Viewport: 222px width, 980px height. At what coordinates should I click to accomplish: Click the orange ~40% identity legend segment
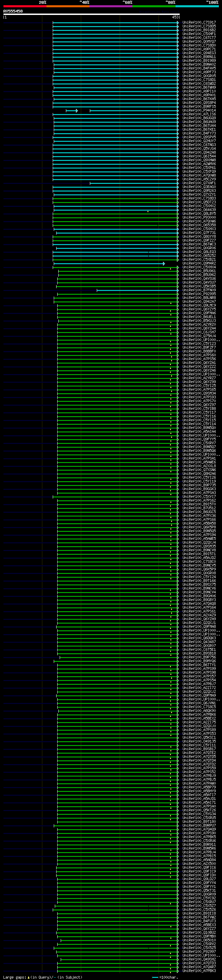click(68, 6)
